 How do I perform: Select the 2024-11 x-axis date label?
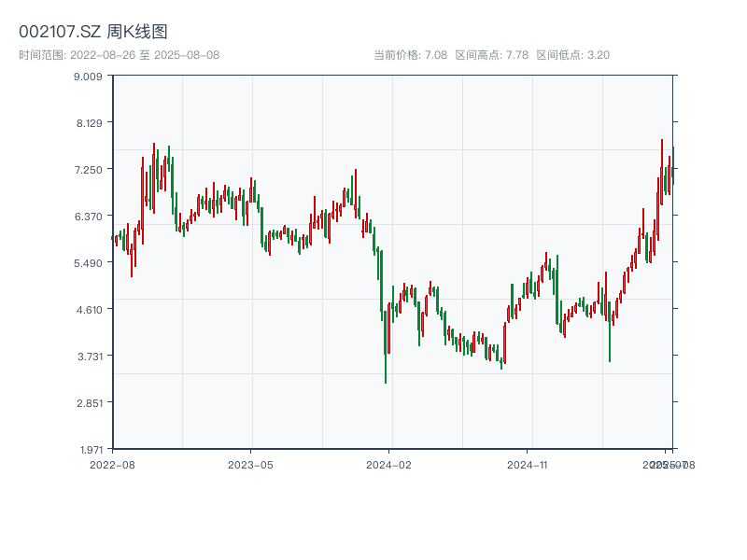(x=529, y=464)
